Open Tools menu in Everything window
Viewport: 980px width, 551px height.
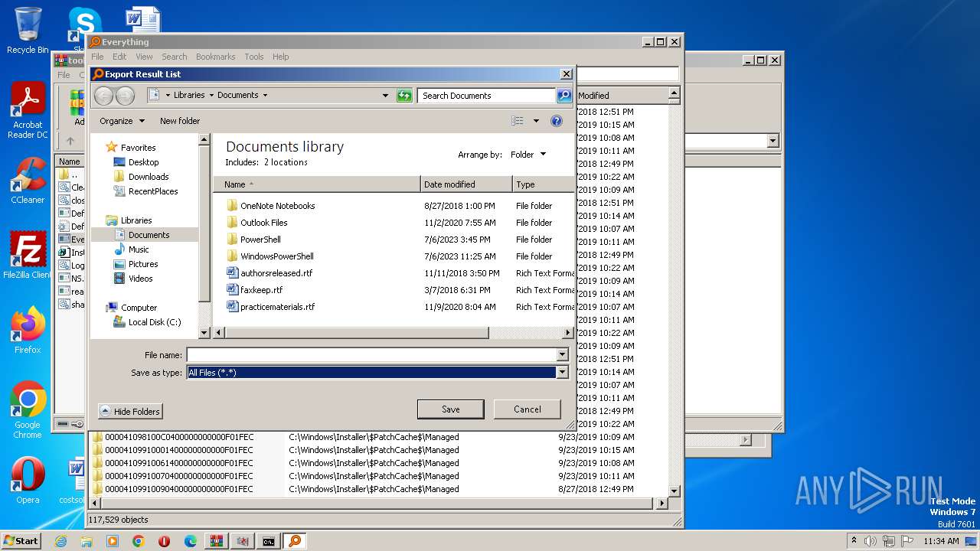(x=254, y=57)
